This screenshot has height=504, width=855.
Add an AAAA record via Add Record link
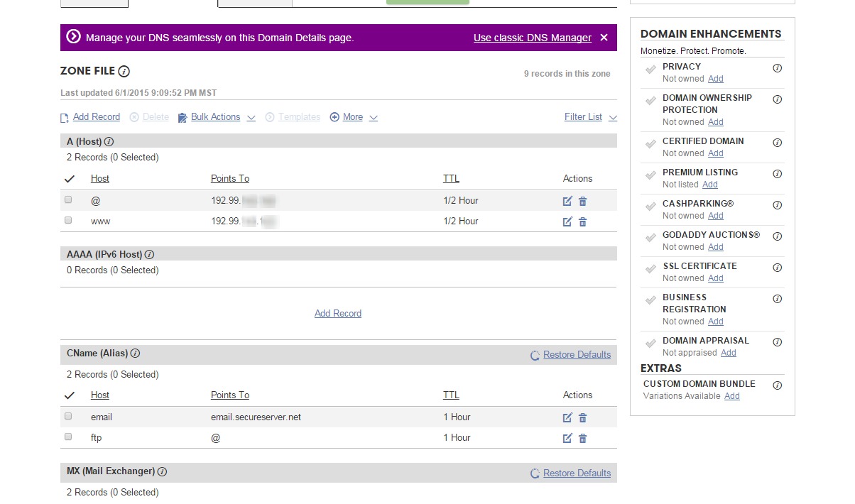(x=338, y=314)
